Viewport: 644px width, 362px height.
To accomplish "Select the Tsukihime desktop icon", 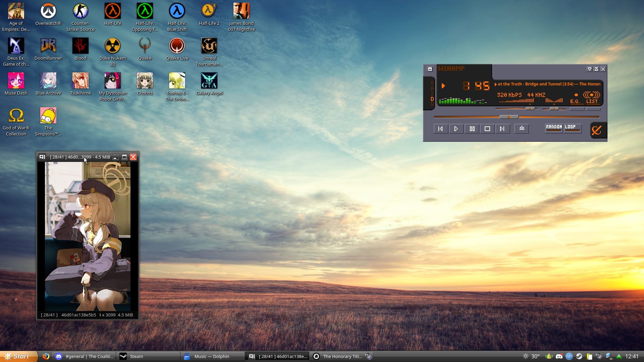I will pyautogui.click(x=80, y=84).
